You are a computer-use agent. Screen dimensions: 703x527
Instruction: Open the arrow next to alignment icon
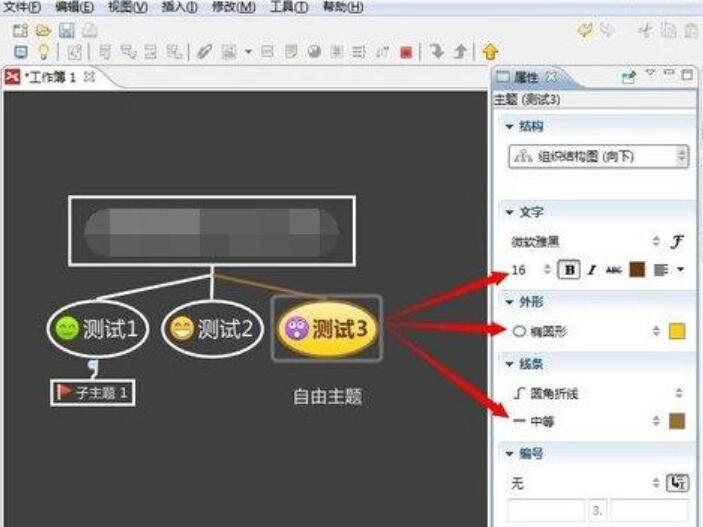point(681,270)
